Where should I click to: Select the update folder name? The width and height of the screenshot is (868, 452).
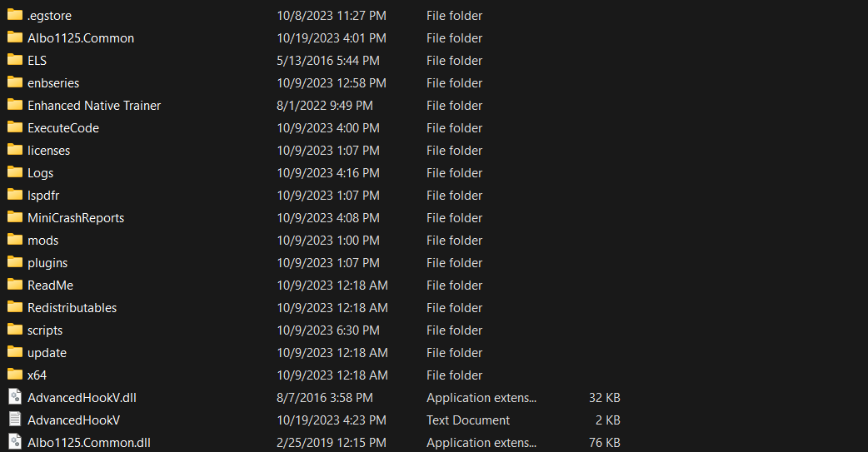click(47, 353)
